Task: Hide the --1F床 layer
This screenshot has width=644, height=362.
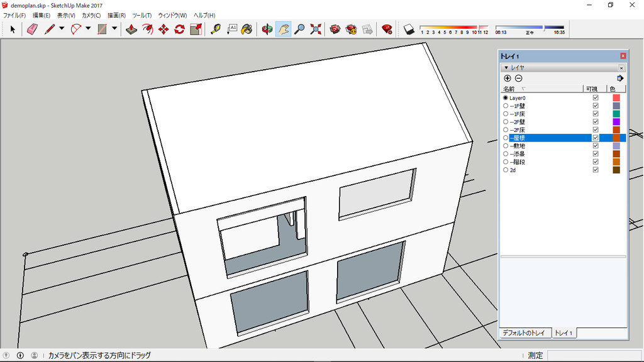Action: coord(596,114)
